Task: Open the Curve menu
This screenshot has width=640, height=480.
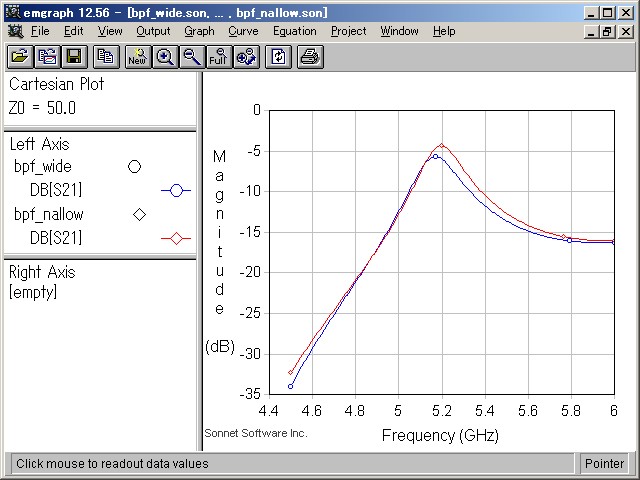Action: [x=243, y=31]
